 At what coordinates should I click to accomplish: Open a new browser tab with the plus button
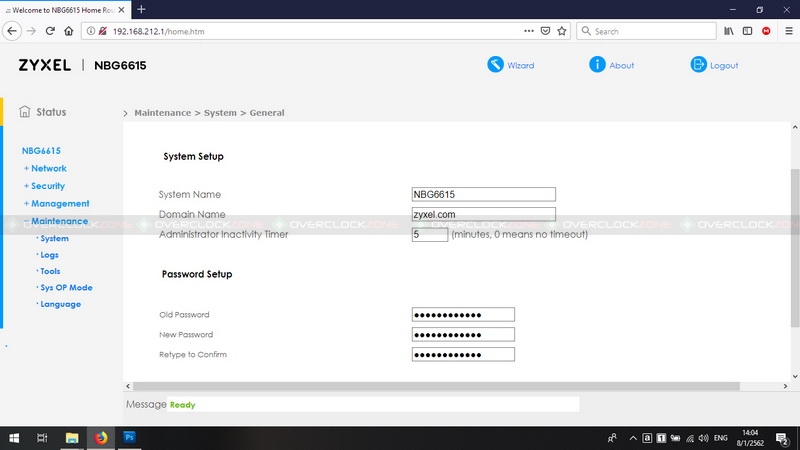[x=141, y=9]
